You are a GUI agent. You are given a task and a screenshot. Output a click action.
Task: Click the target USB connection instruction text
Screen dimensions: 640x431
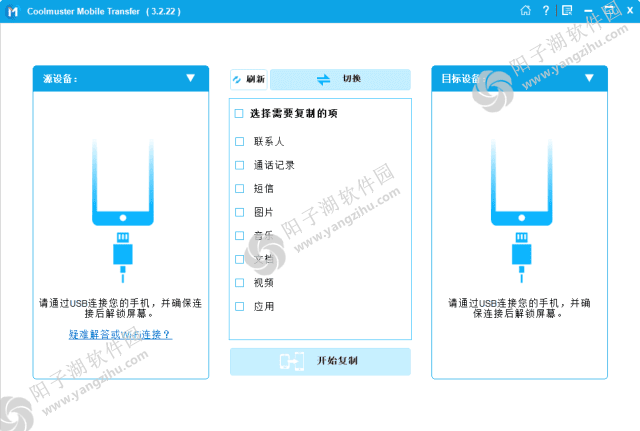pos(519,308)
